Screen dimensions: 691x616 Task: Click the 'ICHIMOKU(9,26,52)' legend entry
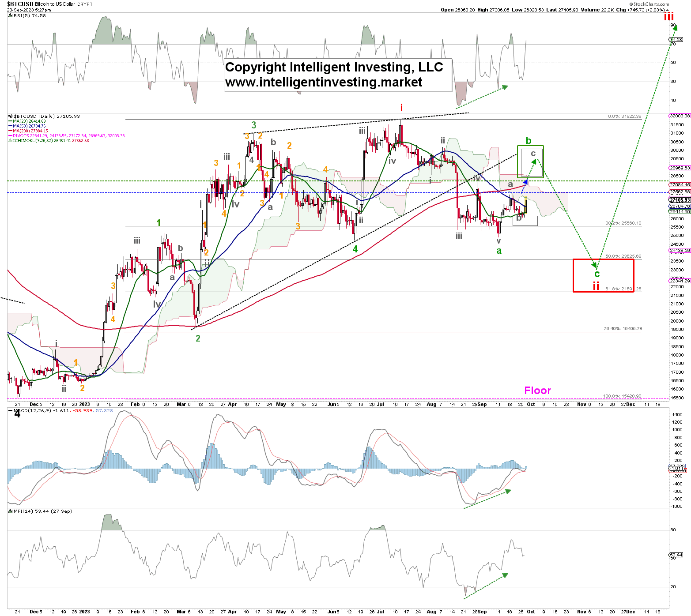[x=51, y=141]
